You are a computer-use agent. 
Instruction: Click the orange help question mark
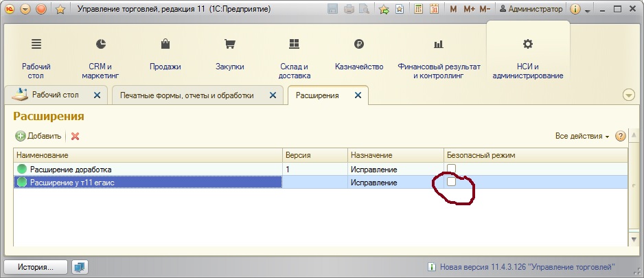click(620, 136)
